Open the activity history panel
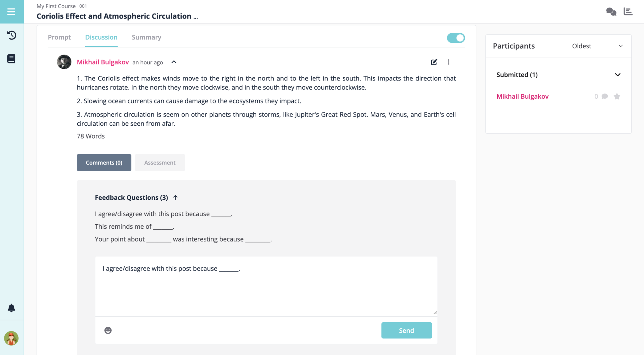 click(12, 35)
